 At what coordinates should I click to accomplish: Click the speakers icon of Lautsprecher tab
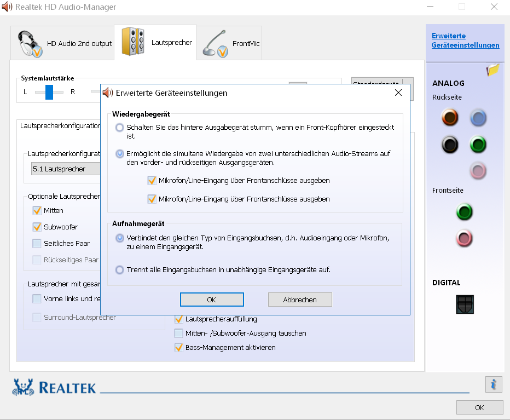pos(133,42)
